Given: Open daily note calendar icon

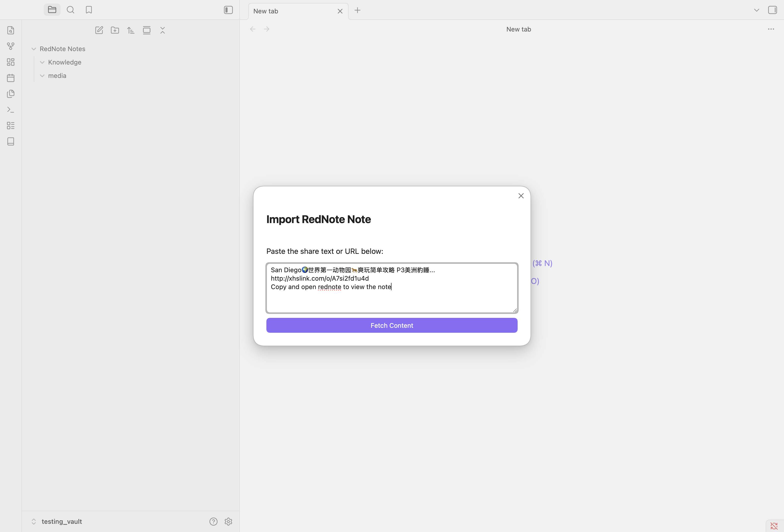Looking at the screenshot, I should (x=11, y=78).
